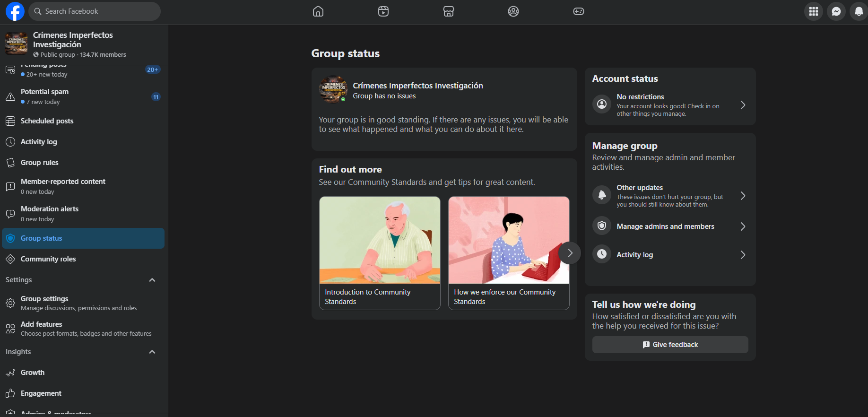Open the Marketplace icon

[449, 11]
